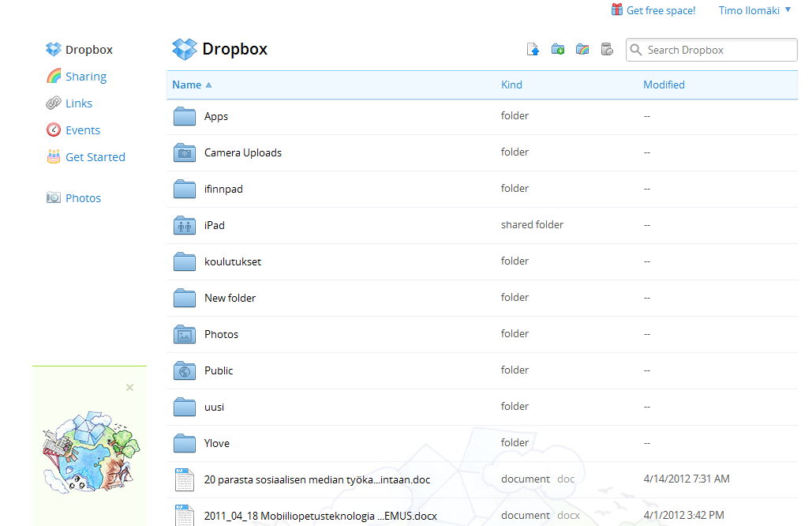Create a new folder with the toolbar icon
This screenshot has height=526, width=812.
point(558,49)
